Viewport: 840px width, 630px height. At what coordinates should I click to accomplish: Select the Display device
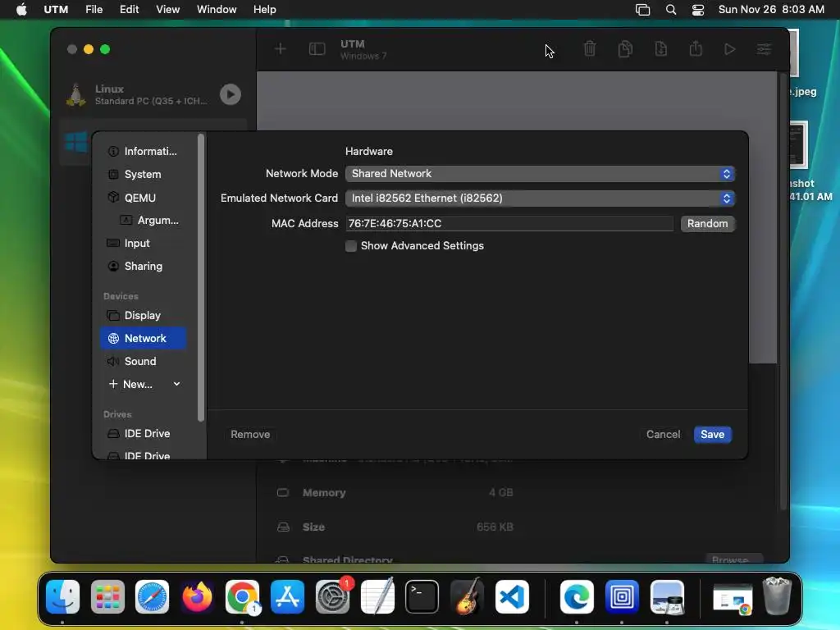click(x=143, y=316)
